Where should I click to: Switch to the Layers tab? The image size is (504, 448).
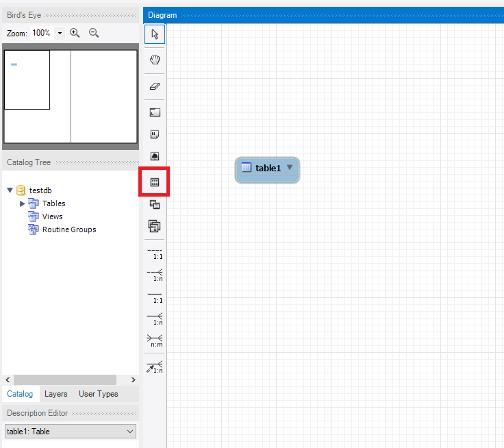[56, 394]
